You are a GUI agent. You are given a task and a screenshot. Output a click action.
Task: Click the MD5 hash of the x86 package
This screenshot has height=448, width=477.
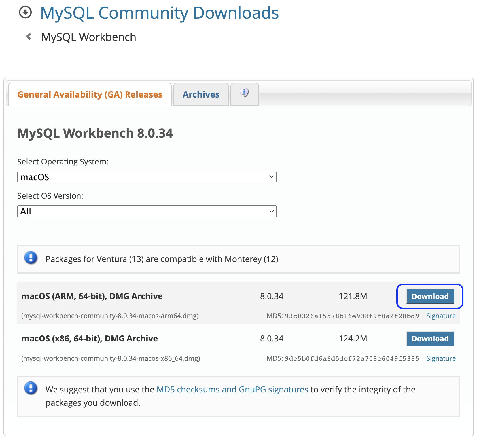pyautogui.click(x=352, y=358)
